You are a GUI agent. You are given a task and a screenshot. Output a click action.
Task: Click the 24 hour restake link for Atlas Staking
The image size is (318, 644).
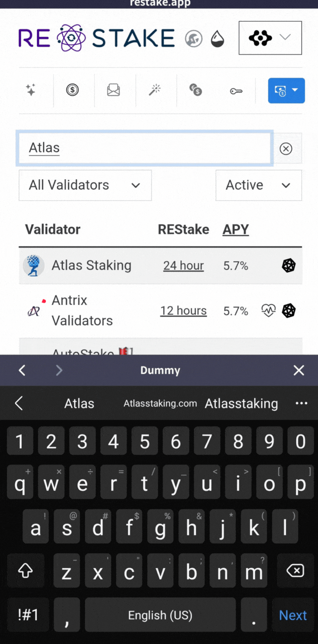point(183,265)
